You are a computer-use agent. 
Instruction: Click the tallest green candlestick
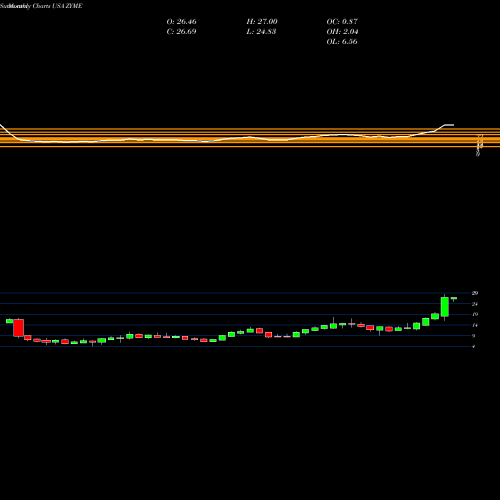445,307
